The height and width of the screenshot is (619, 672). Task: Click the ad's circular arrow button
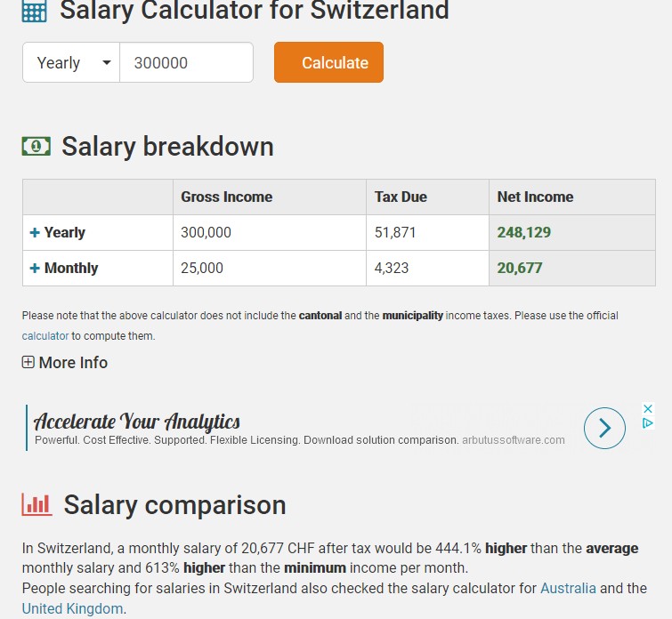pos(604,428)
